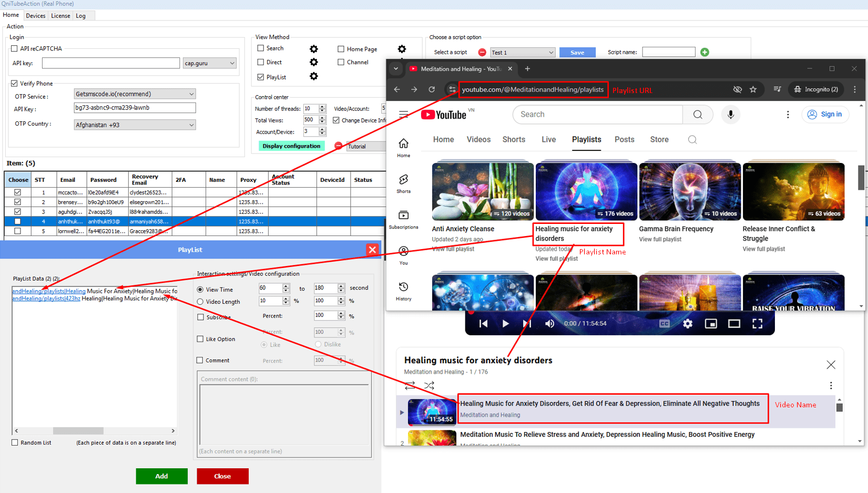Open video player settings gear

(x=688, y=323)
